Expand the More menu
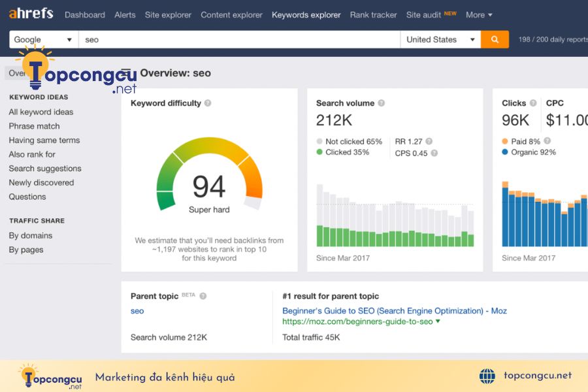Image resolution: width=588 pixels, height=392 pixels. [x=479, y=15]
